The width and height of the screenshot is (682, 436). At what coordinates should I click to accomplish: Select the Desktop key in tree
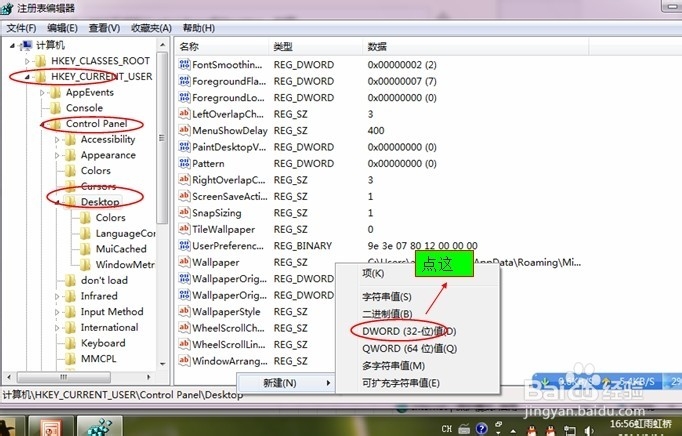click(100, 202)
